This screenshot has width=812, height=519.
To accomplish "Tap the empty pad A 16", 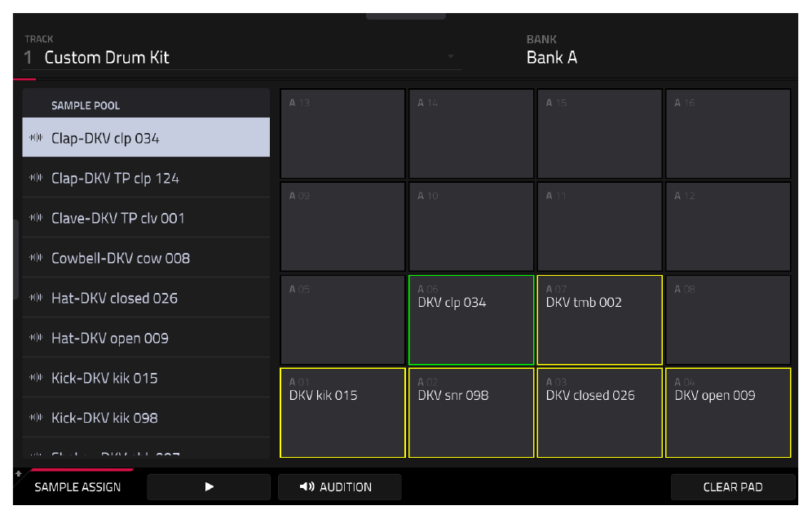I will tap(728, 134).
